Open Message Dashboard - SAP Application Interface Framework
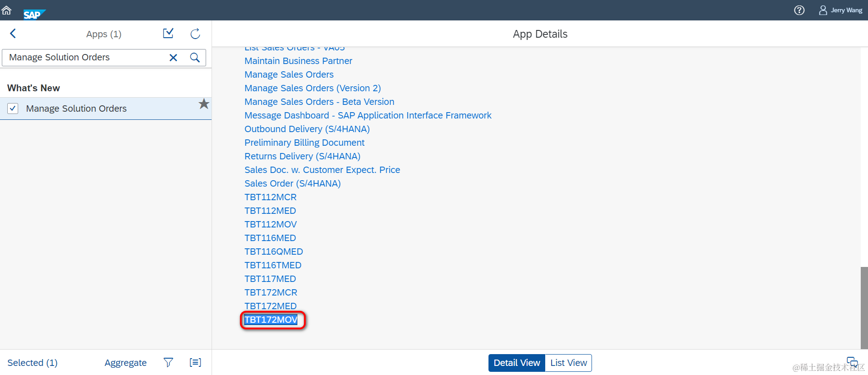Screen dimensions: 868x375 pos(368,115)
